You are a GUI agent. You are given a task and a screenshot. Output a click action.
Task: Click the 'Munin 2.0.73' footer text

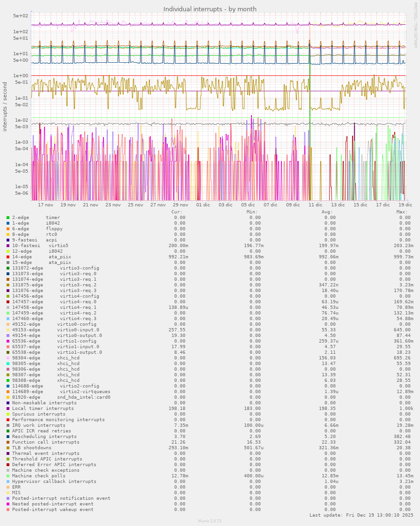click(x=209, y=521)
